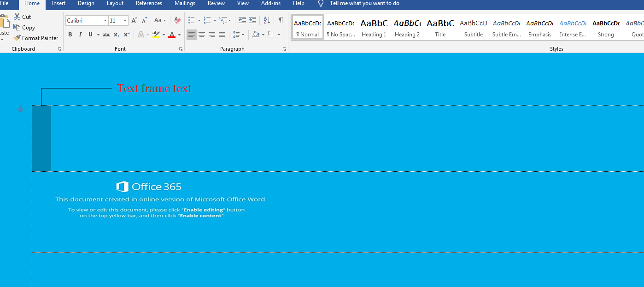Toggle underline formatting
The height and width of the screenshot is (287, 644).
90,35
